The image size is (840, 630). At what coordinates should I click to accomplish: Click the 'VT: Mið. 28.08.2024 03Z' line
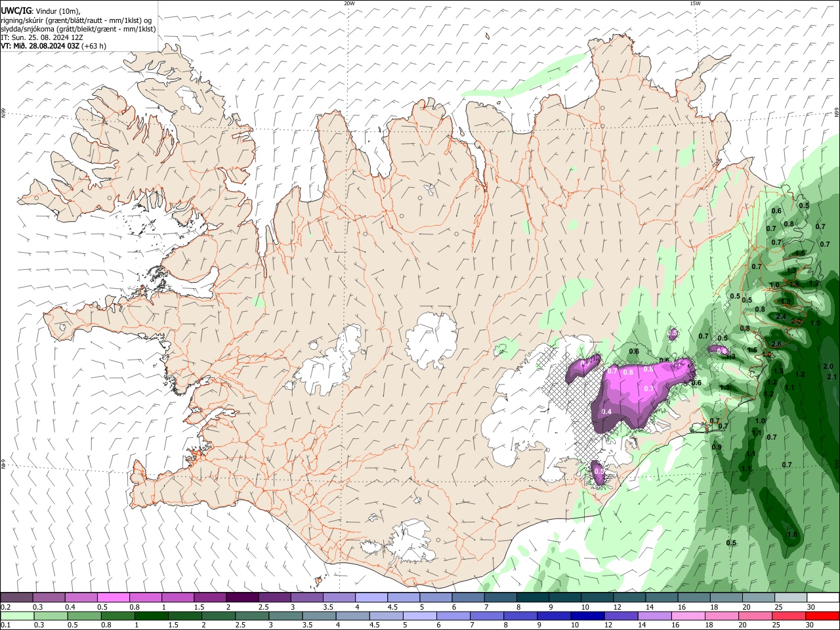click(41, 46)
